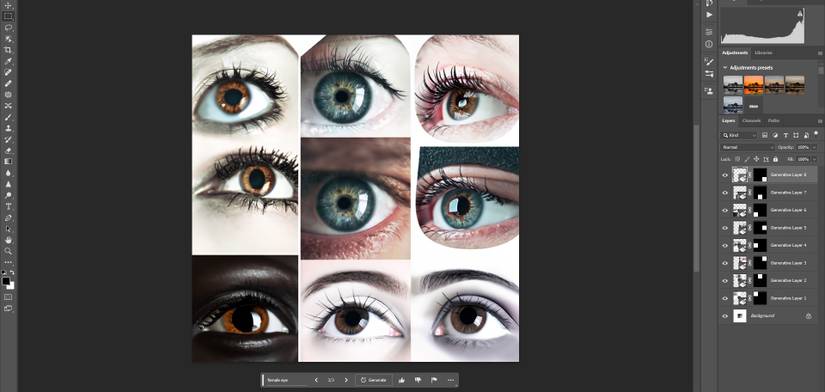Toggle Lock All for layers
This screenshot has width=825, height=392.
point(776,159)
